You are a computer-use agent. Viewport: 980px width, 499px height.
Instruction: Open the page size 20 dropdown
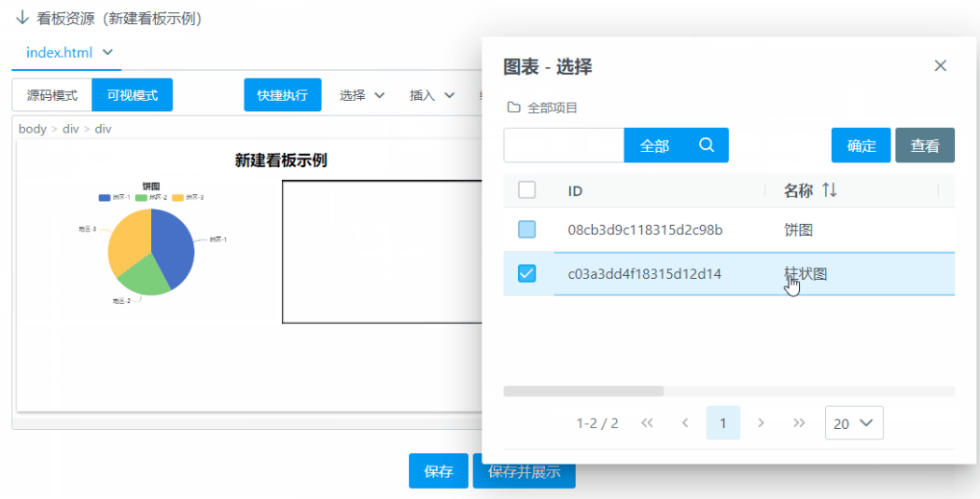point(854,423)
